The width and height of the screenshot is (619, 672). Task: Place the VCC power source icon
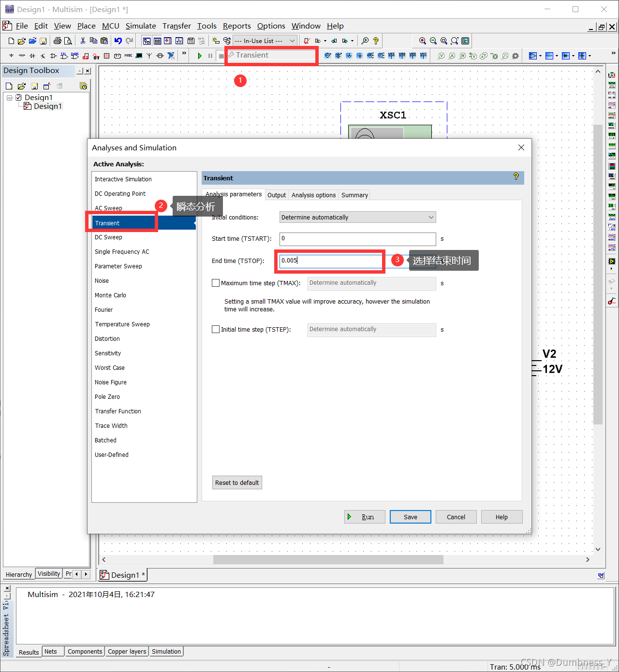tap(391, 56)
